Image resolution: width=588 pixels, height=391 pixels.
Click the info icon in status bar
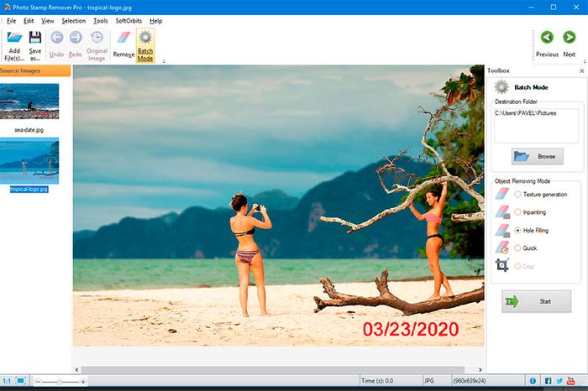click(533, 382)
